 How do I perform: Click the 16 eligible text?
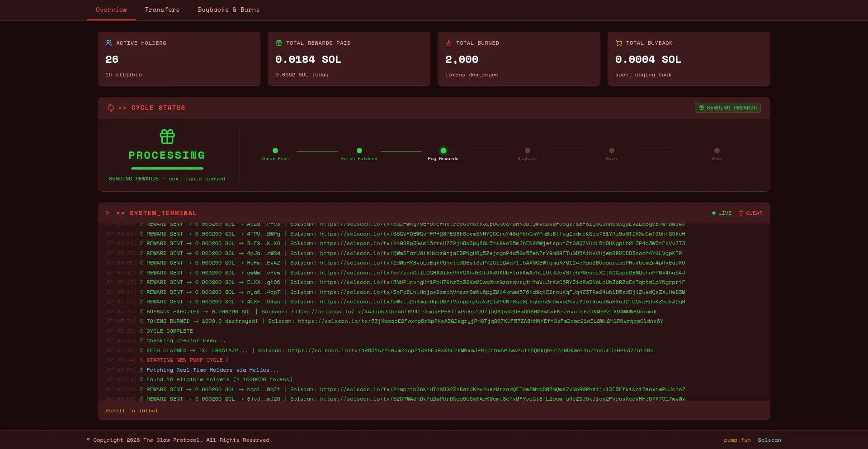(x=123, y=75)
